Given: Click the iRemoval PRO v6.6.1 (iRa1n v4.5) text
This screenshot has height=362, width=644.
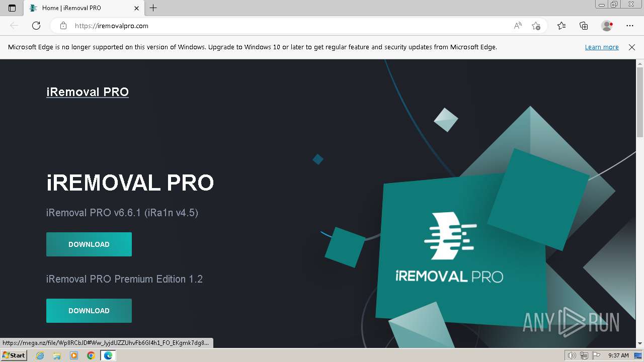Looking at the screenshot, I should (122, 213).
